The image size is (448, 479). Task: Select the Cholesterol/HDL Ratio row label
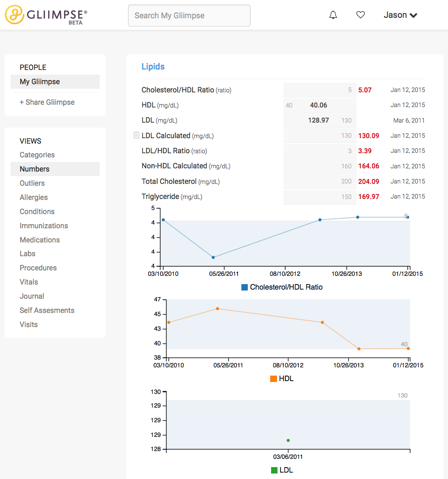[187, 90]
